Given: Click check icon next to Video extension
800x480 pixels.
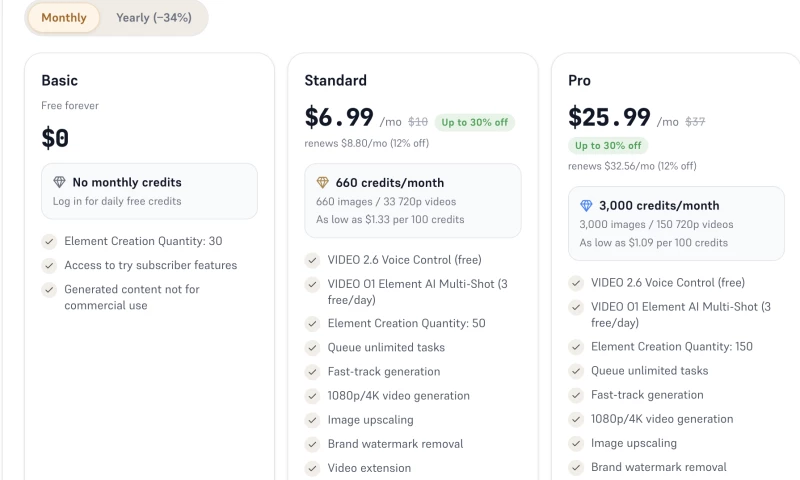Looking at the screenshot, I should coord(312,468).
